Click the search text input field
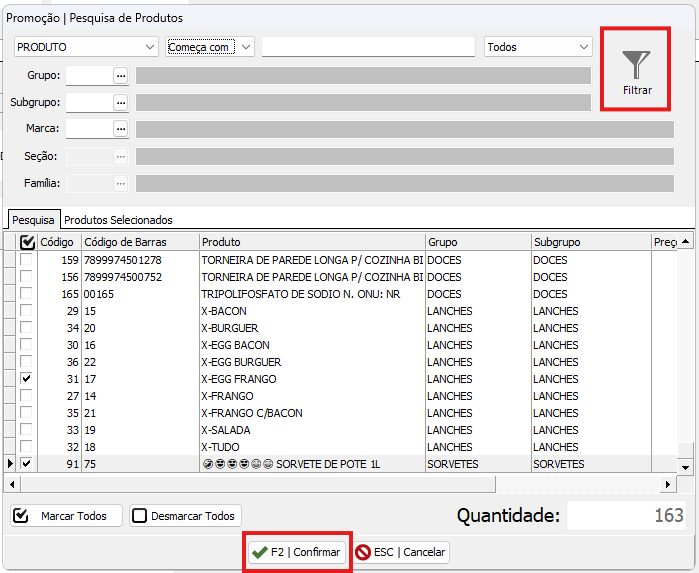This screenshot has width=699, height=573. point(367,47)
